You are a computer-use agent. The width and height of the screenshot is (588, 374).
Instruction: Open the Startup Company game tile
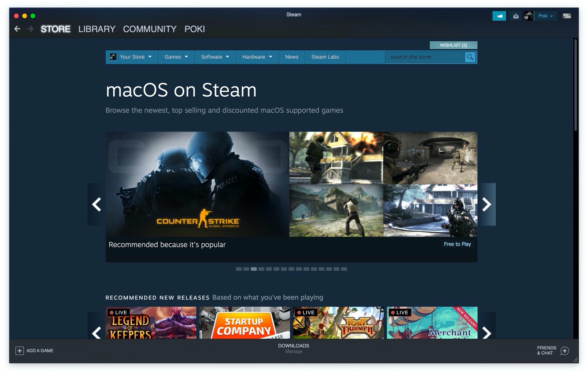pos(245,323)
